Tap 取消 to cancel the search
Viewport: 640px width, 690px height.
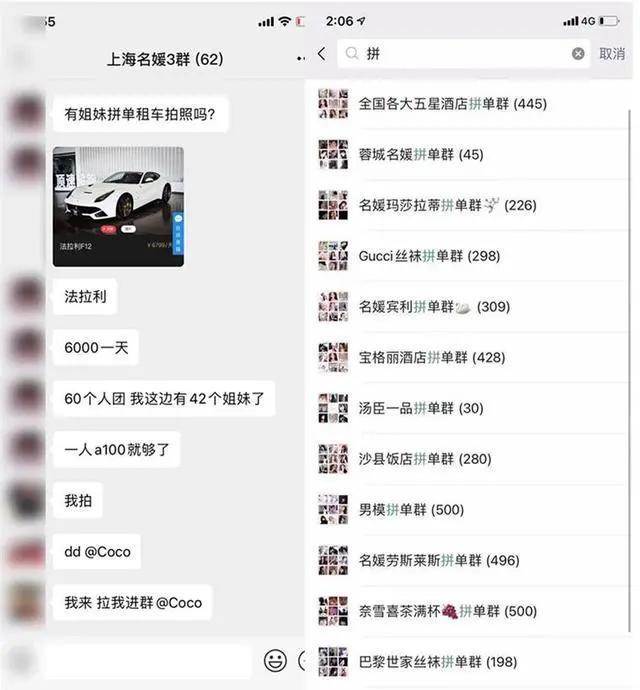(x=612, y=54)
